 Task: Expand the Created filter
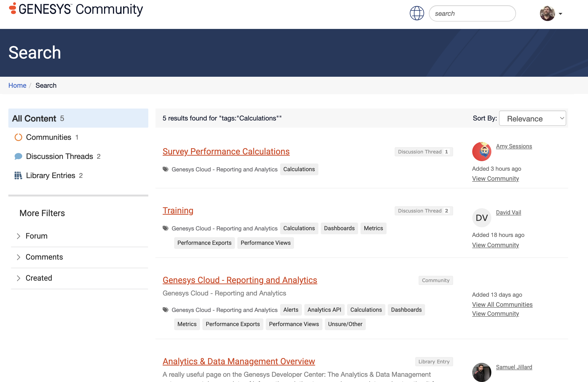[x=39, y=278]
